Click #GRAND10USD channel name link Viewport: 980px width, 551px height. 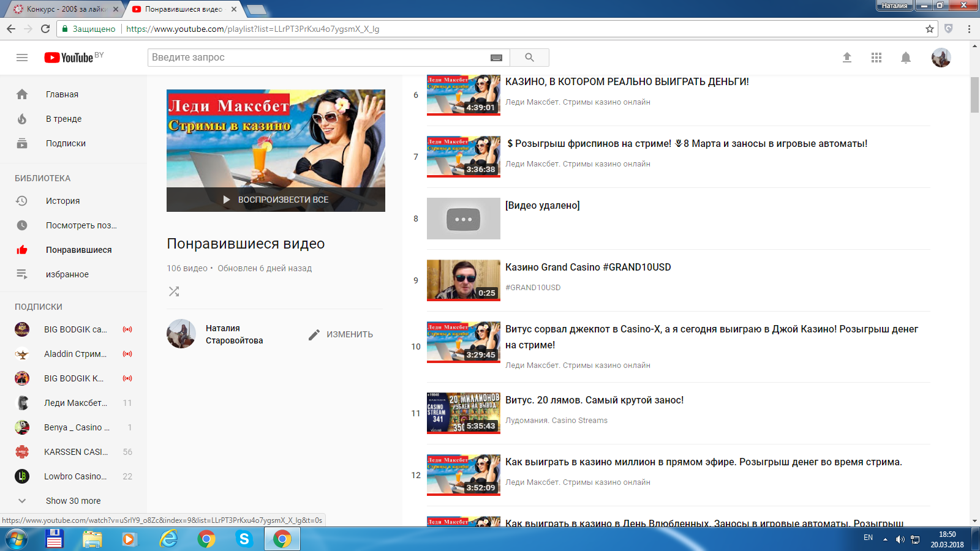coord(533,287)
